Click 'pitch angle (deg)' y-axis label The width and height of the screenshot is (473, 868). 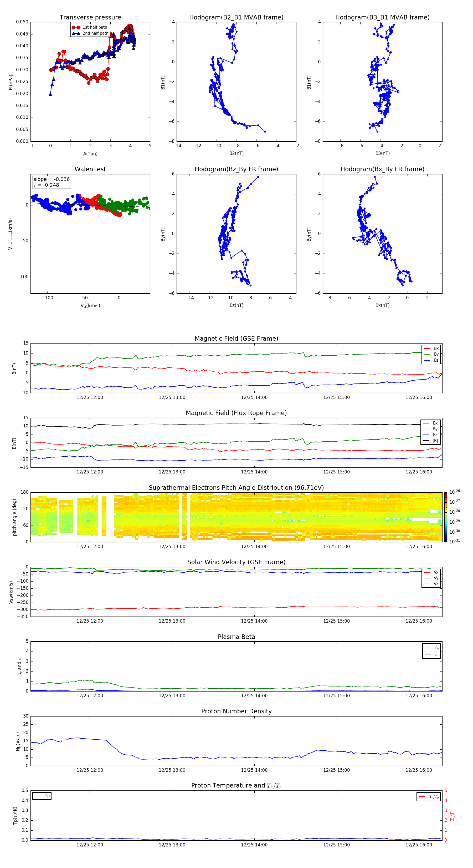tap(14, 517)
